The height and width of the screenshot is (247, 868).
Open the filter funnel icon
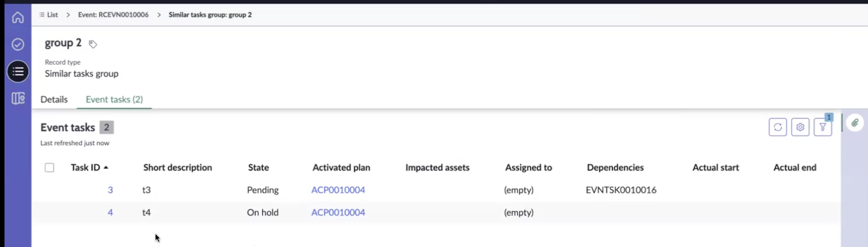pyautogui.click(x=822, y=127)
